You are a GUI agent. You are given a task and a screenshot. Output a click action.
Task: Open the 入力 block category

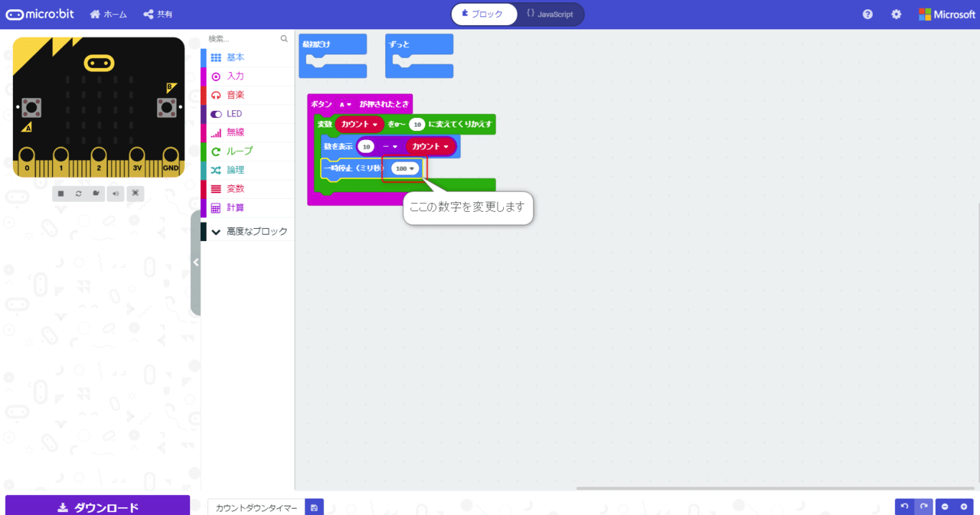pos(247,77)
